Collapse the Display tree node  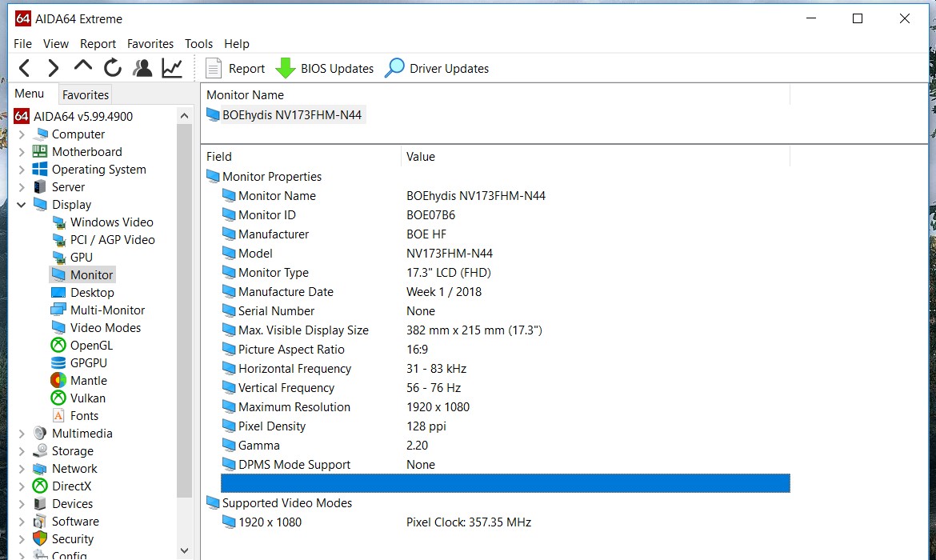click(22, 205)
